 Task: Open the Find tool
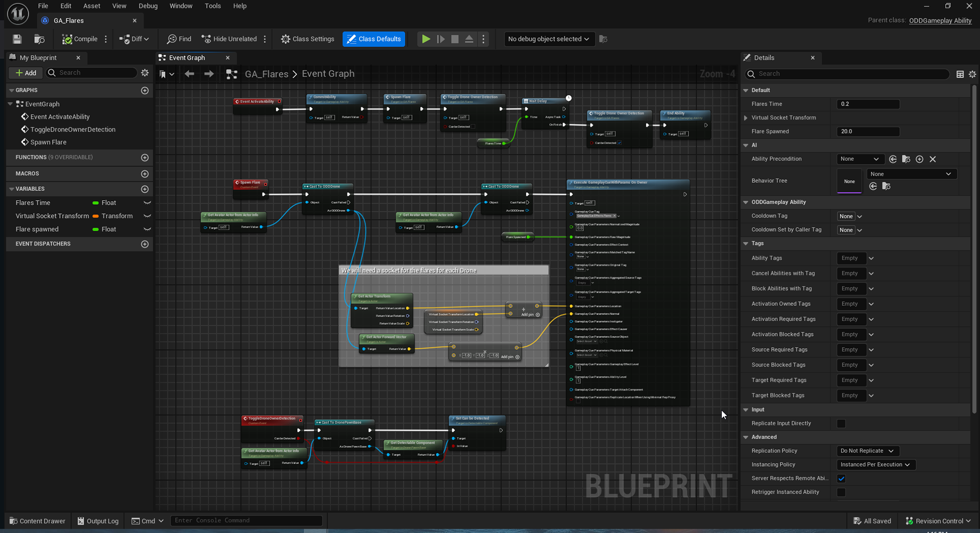[179, 39]
